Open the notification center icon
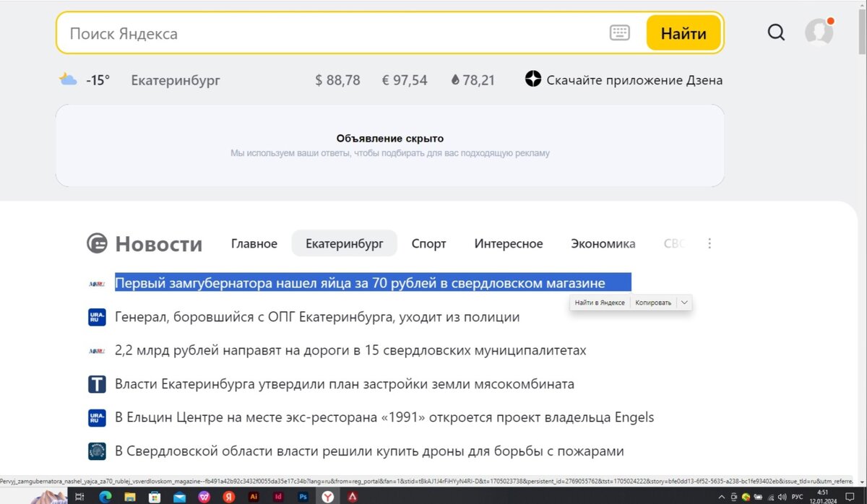 (850, 497)
